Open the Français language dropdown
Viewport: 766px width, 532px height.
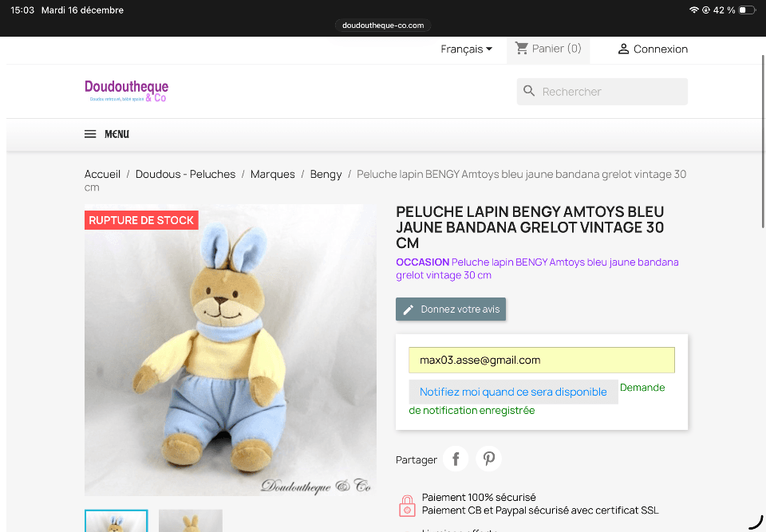(466, 49)
